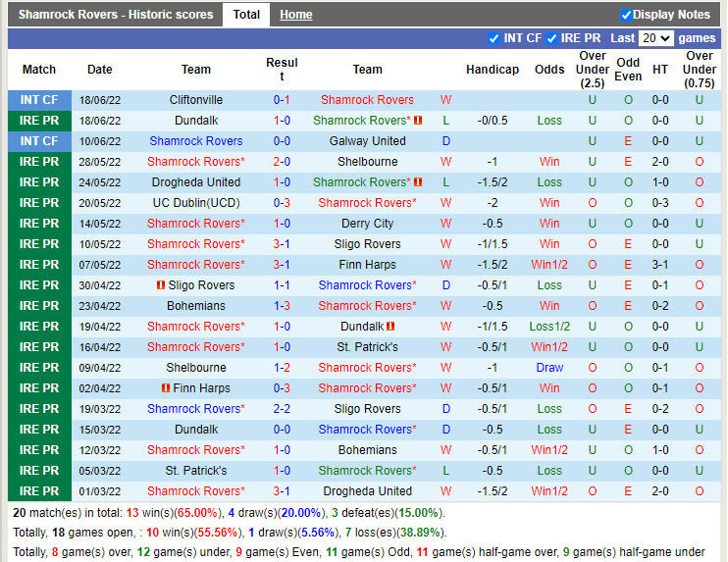The width and height of the screenshot is (728, 562).
Task: Open Galway United team link
Action: 367,141
